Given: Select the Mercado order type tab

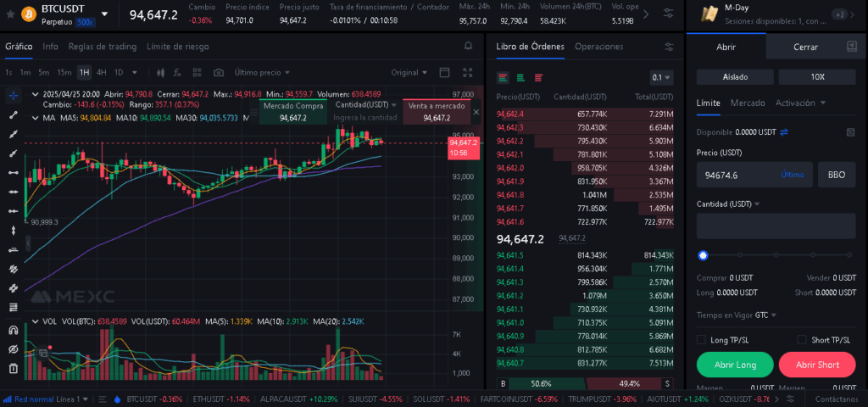Looking at the screenshot, I should pos(748,103).
